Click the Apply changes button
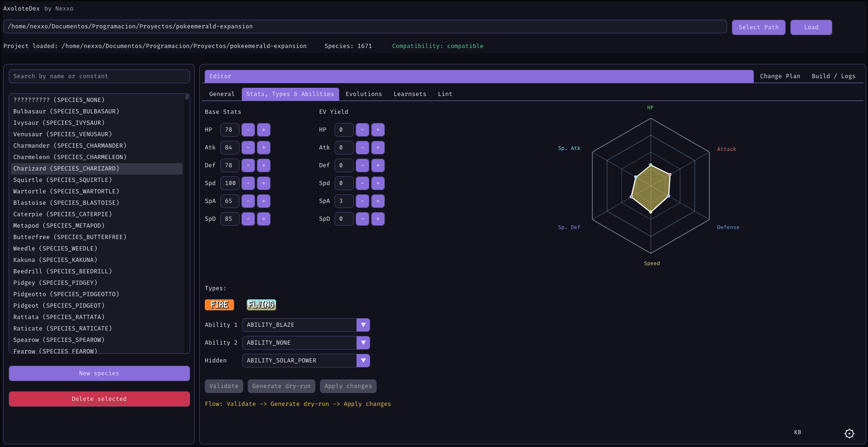This screenshot has width=868, height=447. (348, 386)
